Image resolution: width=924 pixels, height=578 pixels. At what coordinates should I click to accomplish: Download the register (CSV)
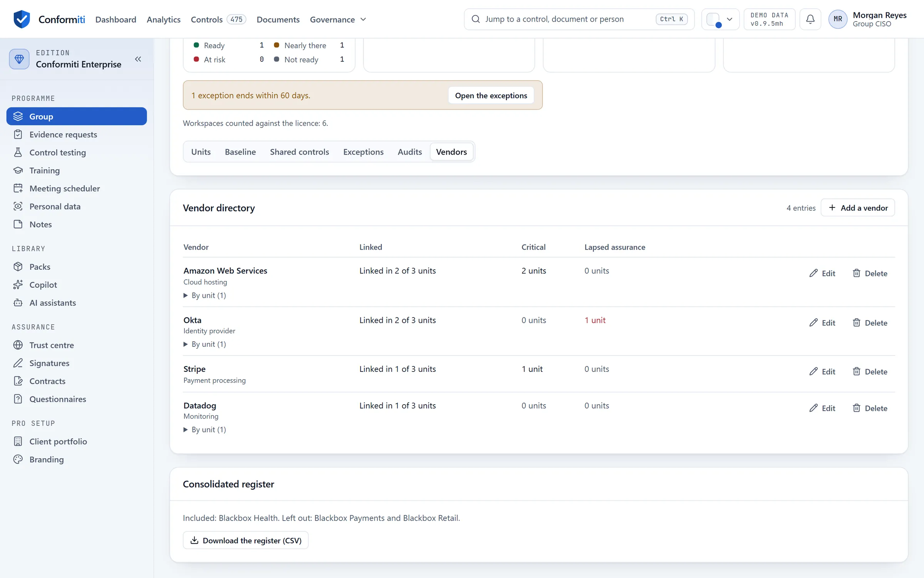tap(246, 540)
